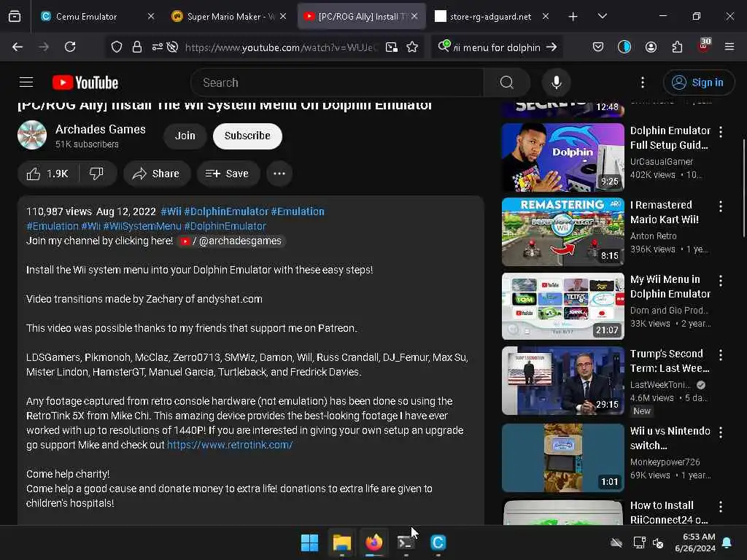The width and height of the screenshot is (747, 560).
Task: Open the @archadesgames channel link
Action: point(231,241)
